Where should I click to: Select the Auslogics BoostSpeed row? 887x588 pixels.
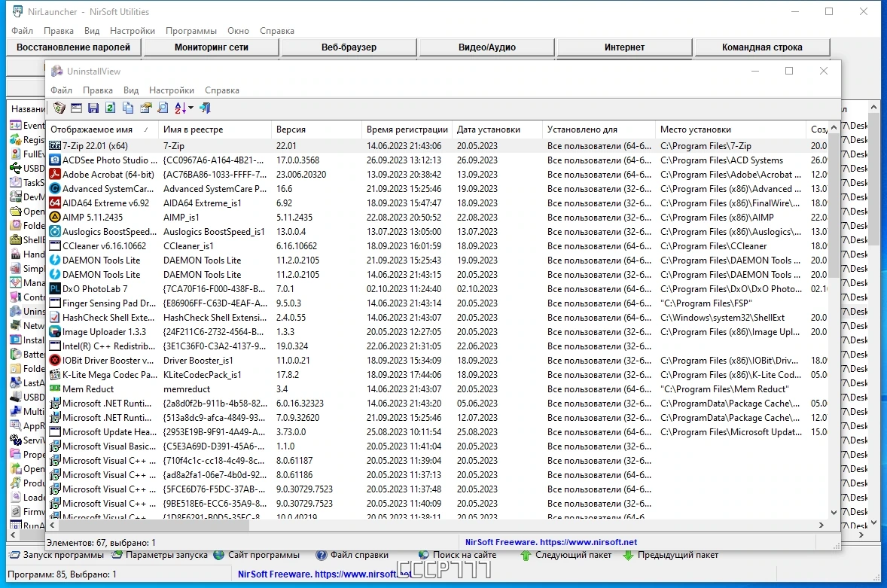437,231
